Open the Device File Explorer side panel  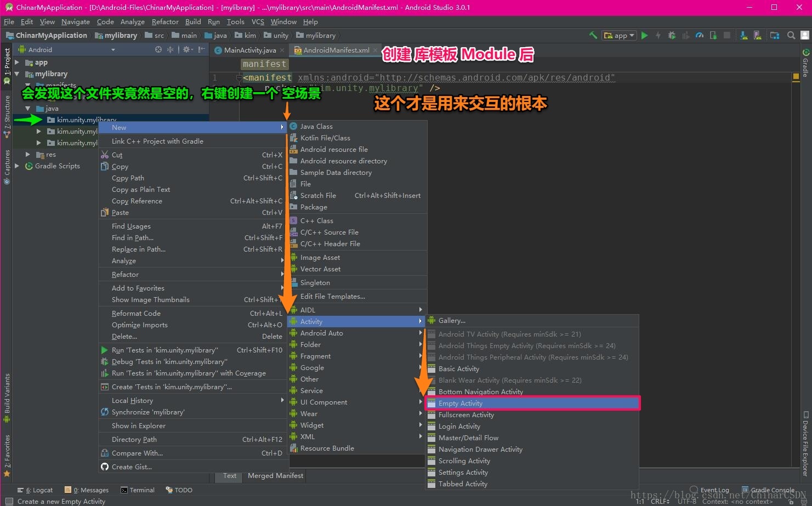click(x=805, y=443)
